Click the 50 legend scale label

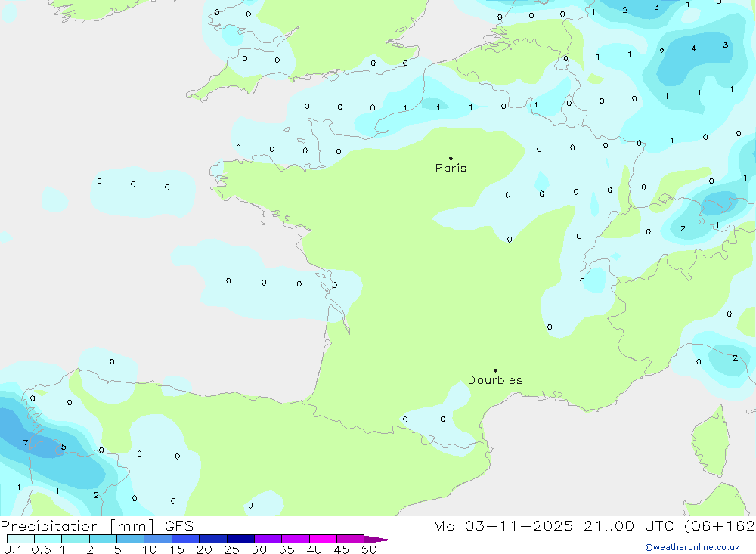click(370, 549)
